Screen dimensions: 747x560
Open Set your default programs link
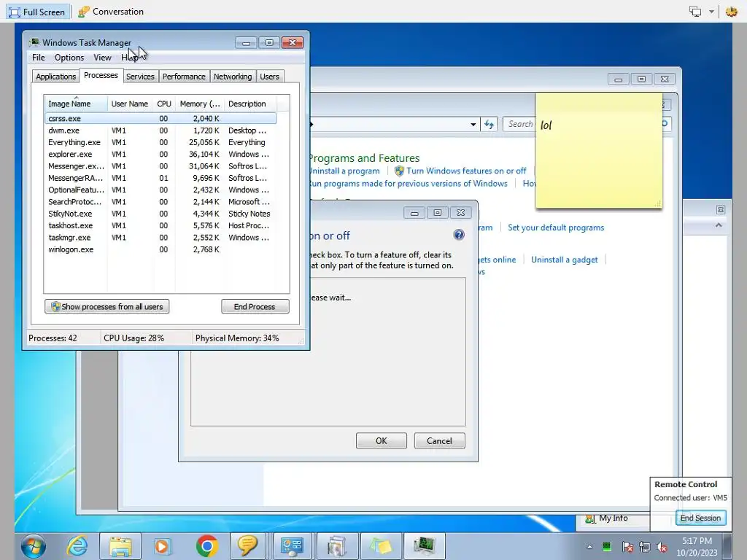(x=556, y=227)
